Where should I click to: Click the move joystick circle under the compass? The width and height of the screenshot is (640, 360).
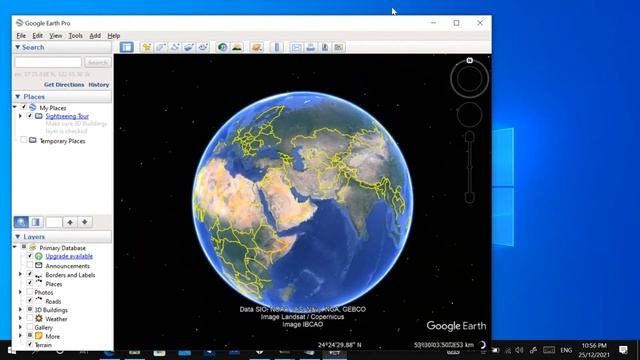coord(469,114)
